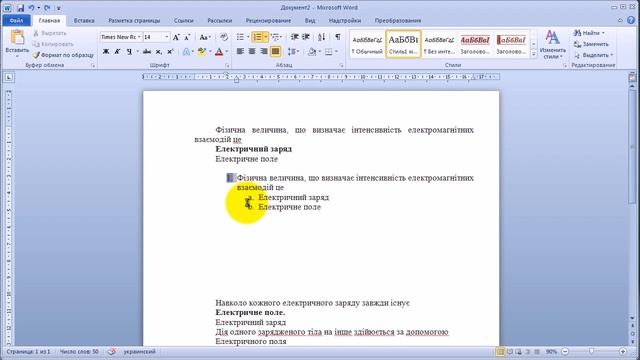The width and height of the screenshot is (640, 360).
Task: Click the Undo arrow in quick access toolbar
Action: coord(31,8)
